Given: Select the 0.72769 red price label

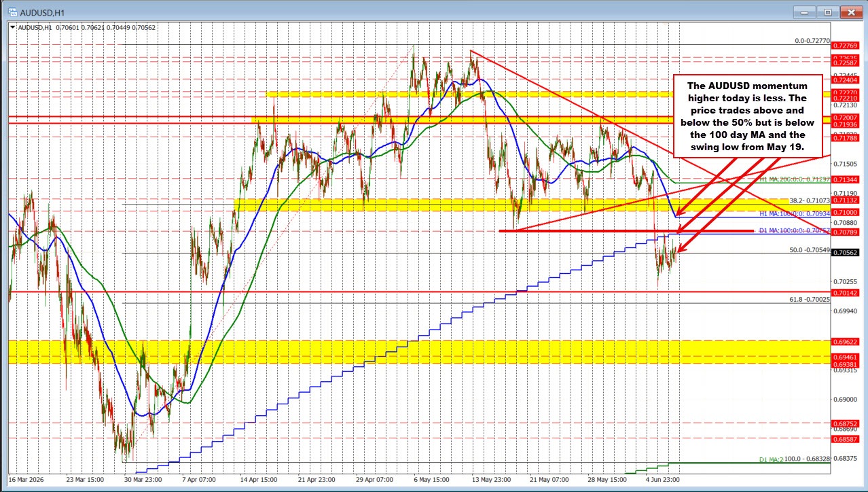Looking at the screenshot, I should [846, 45].
